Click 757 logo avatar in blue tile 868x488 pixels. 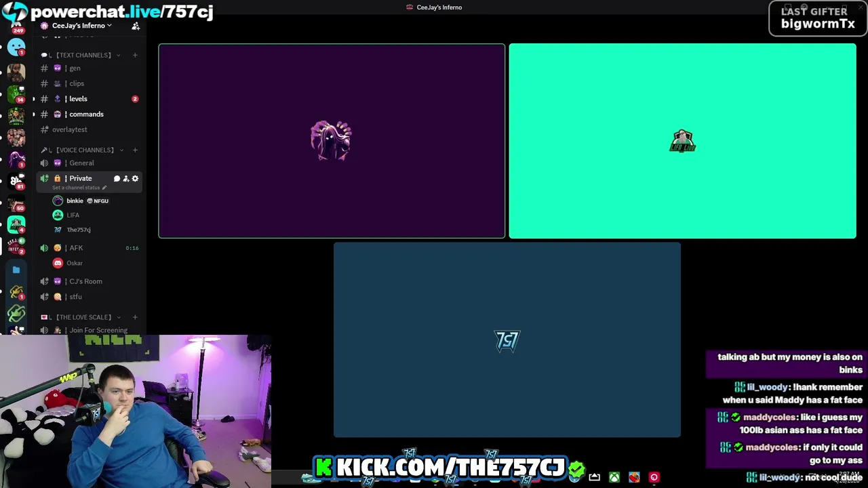pyautogui.click(x=507, y=341)
